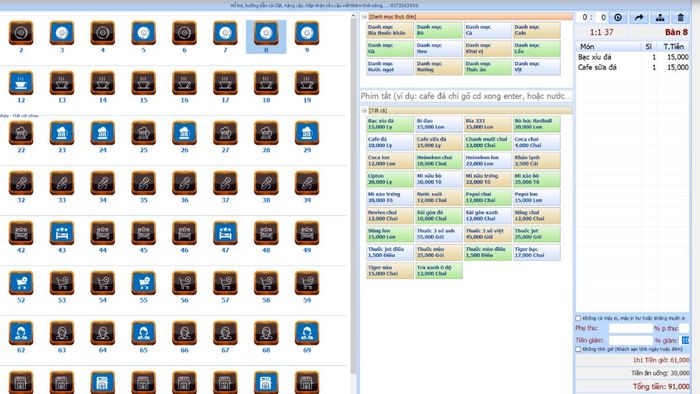The image size is (700, 394).
Task: Select billiard table 8 icon
Action: pyautogui.click(x=266, y=33)
